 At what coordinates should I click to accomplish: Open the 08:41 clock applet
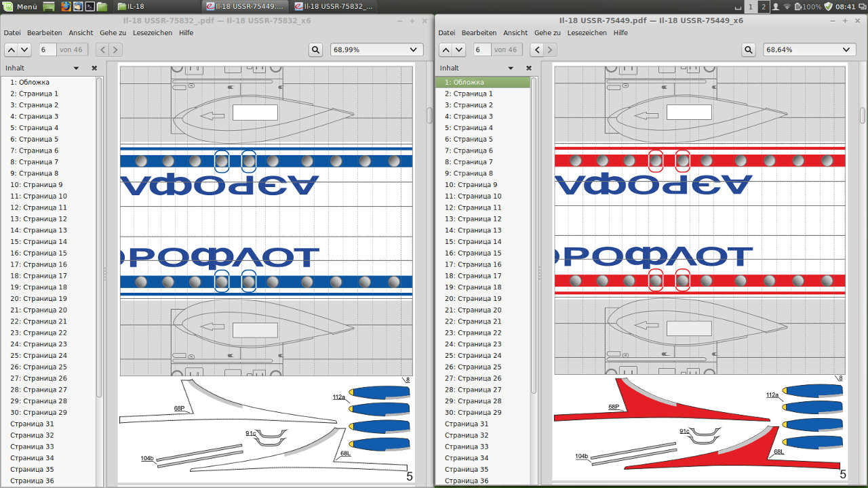tap(845, 7)
